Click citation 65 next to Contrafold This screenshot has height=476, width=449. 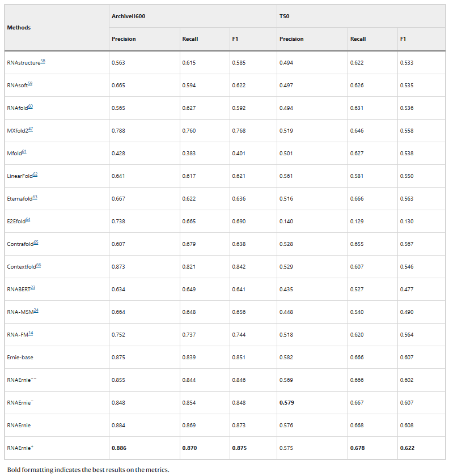(x=36, y=242)
